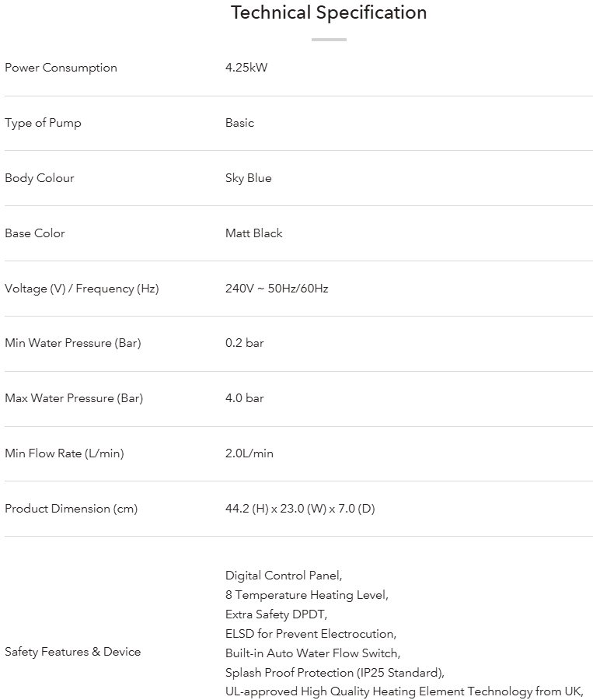Click the 2.0L/min flow rate value
Screen dimensions: 593x700
click(x=249, y=453)
